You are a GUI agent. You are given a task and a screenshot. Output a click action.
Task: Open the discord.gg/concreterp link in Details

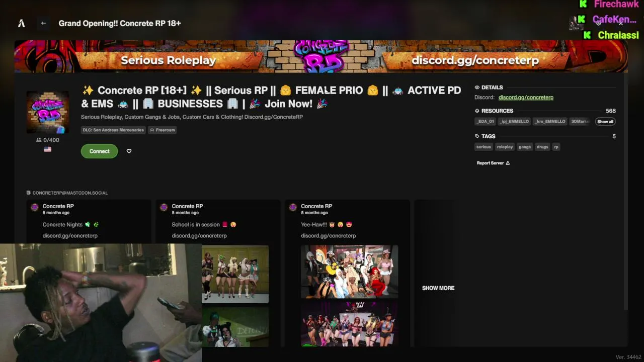(526, 98)
